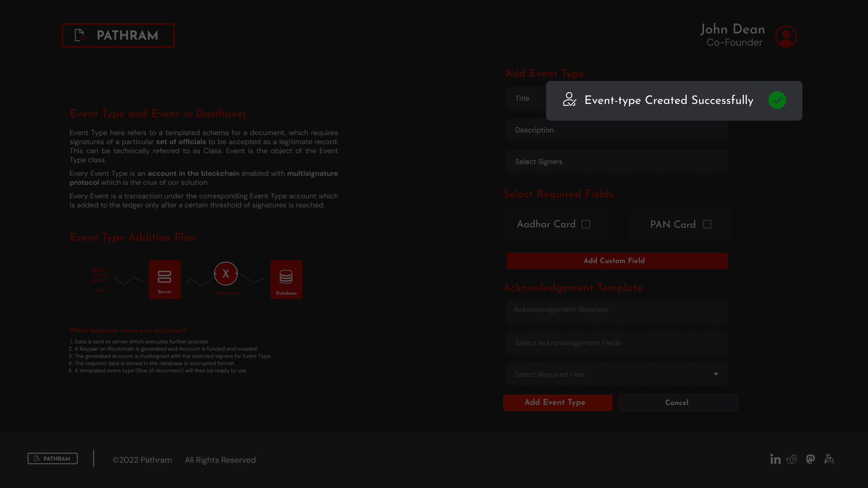Click the Blockchain X icon in flow
This screenshot has height=488, width=868.
pos(226,274)
